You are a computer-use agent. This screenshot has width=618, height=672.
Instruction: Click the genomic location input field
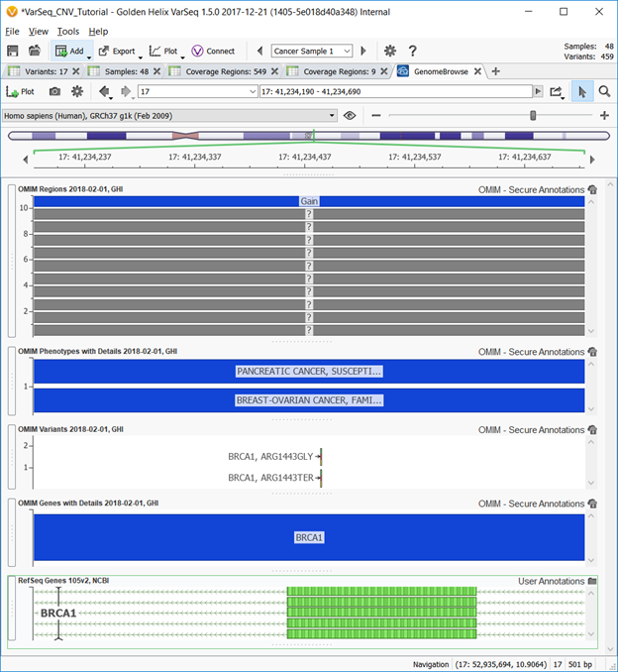[x=396, y=91]
